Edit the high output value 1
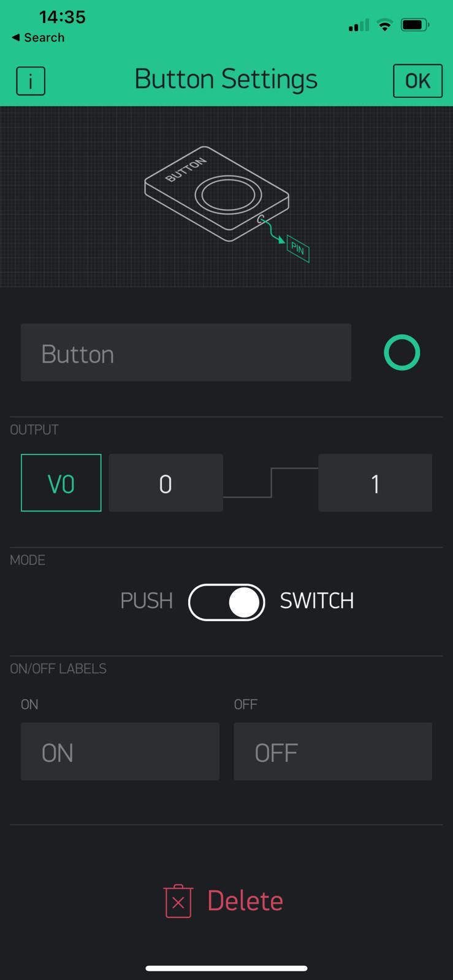 click(x=375, y=483)
